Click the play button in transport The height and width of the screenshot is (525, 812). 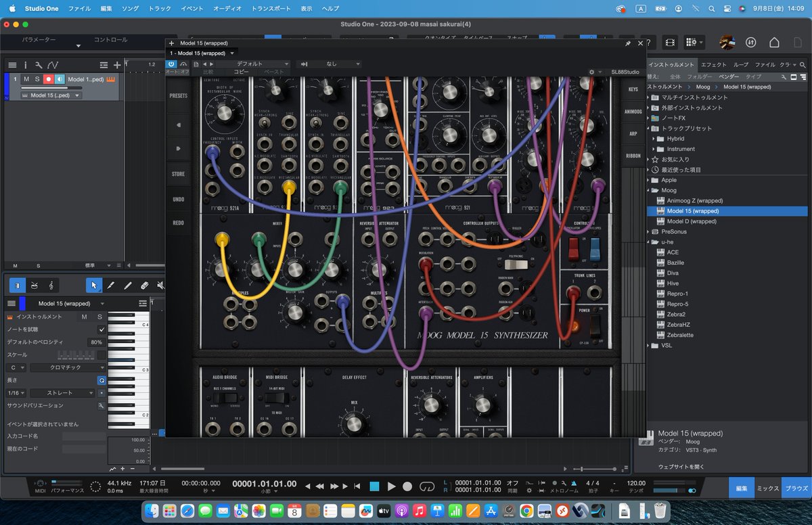[x=391, y=486]
